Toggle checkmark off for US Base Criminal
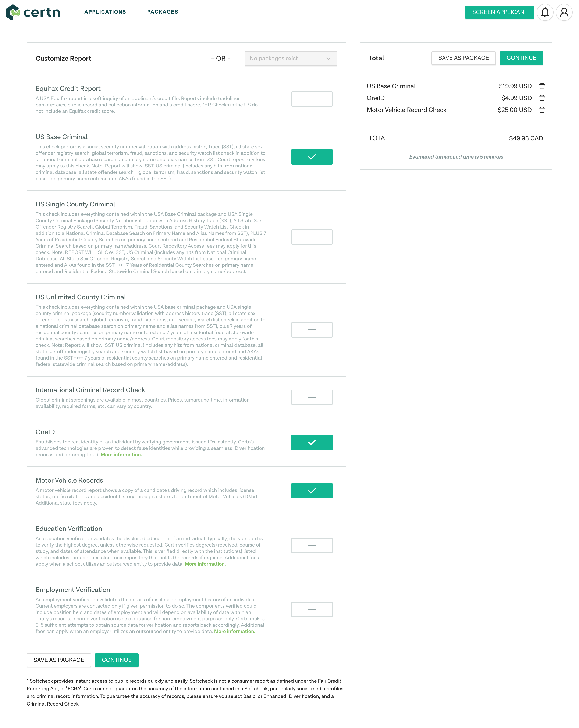The image size is (579, 728). pos(312,157)
